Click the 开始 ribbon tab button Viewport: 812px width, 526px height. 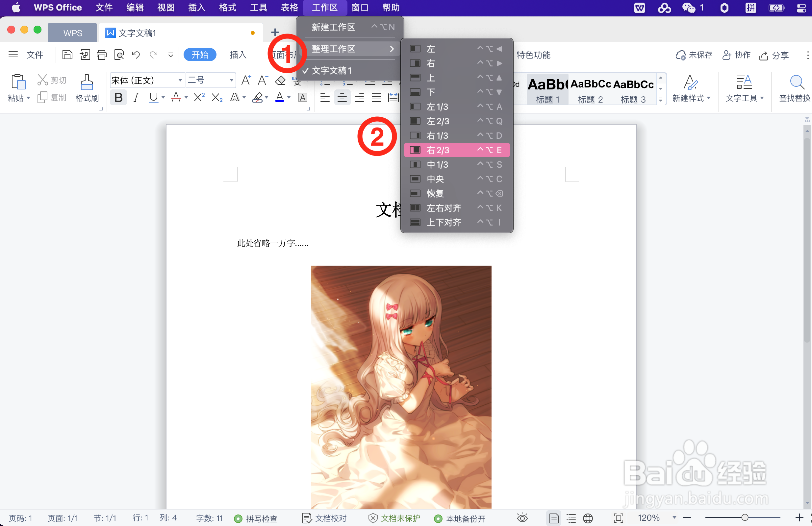tap(200, 55)
